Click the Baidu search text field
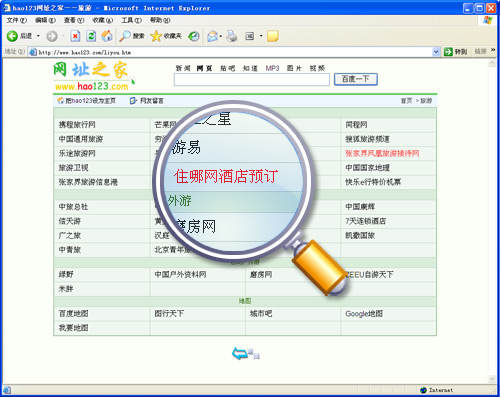The height and width of the screenshot is (397, 500). [x=252, y=80]
